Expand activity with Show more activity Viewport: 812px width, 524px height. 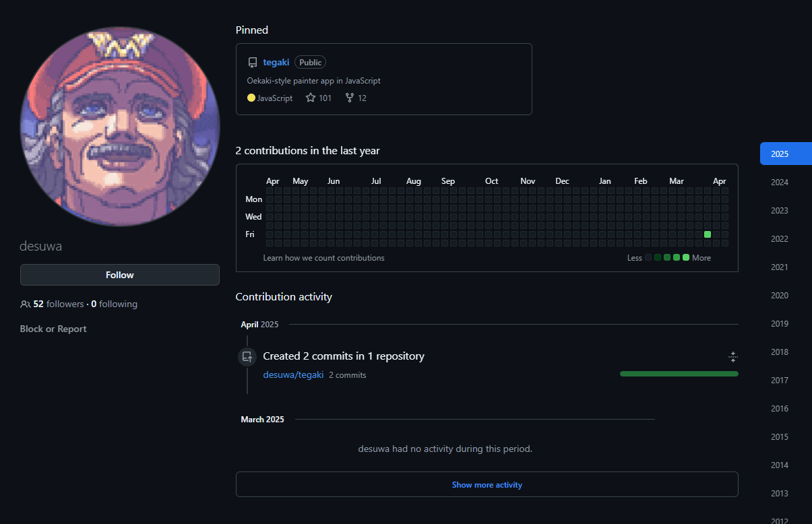coord(487,484)
